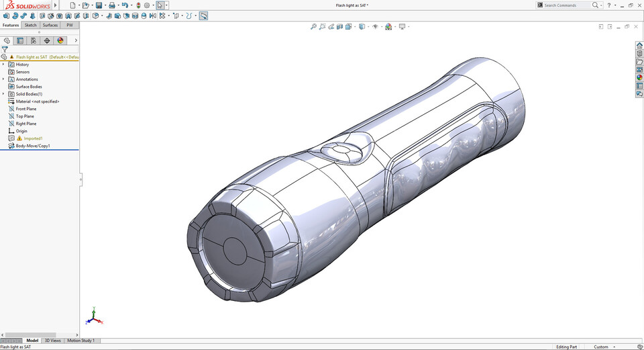644x350 pixels.
Task: Click the Search Commands input field
Action: [x=566, y=5]
